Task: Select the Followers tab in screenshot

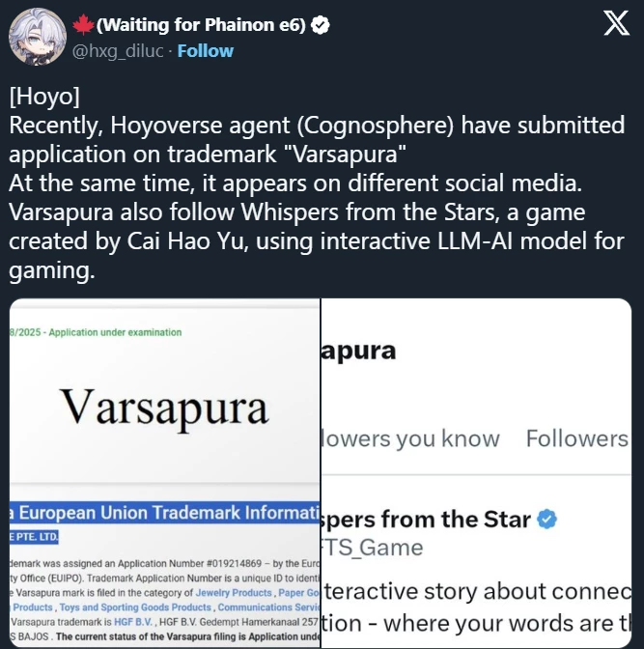Action: coord(577,438)
